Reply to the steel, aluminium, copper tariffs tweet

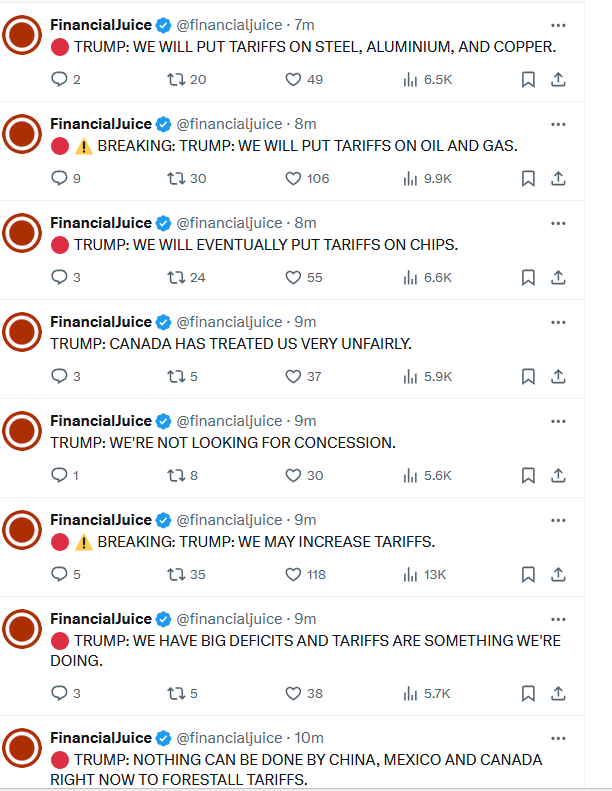pyautogui.click(x=59, y=79)
